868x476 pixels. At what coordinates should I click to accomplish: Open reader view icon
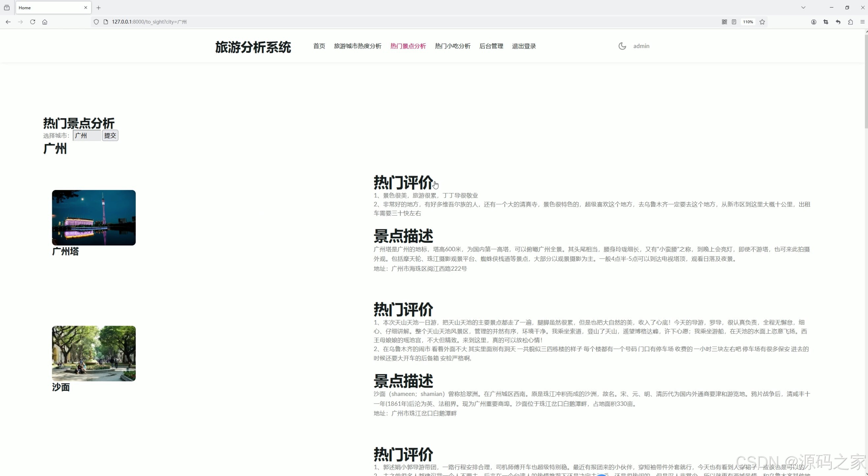(734, 22)
